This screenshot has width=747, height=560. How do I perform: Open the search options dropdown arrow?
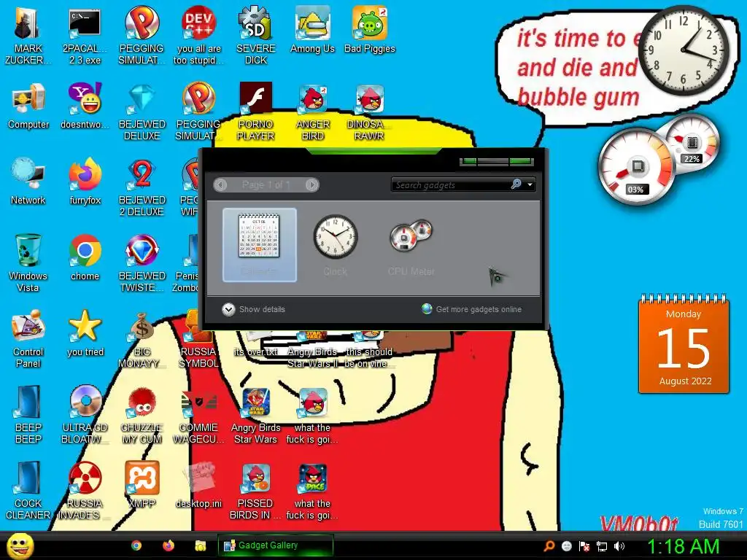(530, 184)
